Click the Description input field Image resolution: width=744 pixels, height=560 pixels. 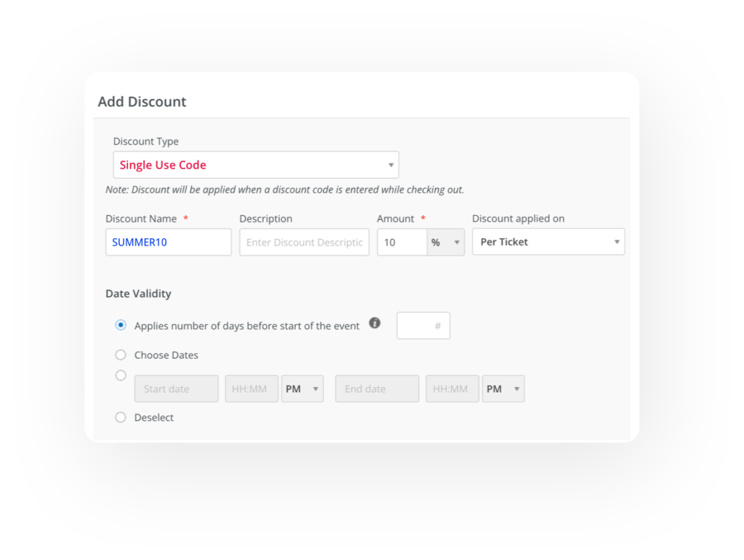pos(304,243)
